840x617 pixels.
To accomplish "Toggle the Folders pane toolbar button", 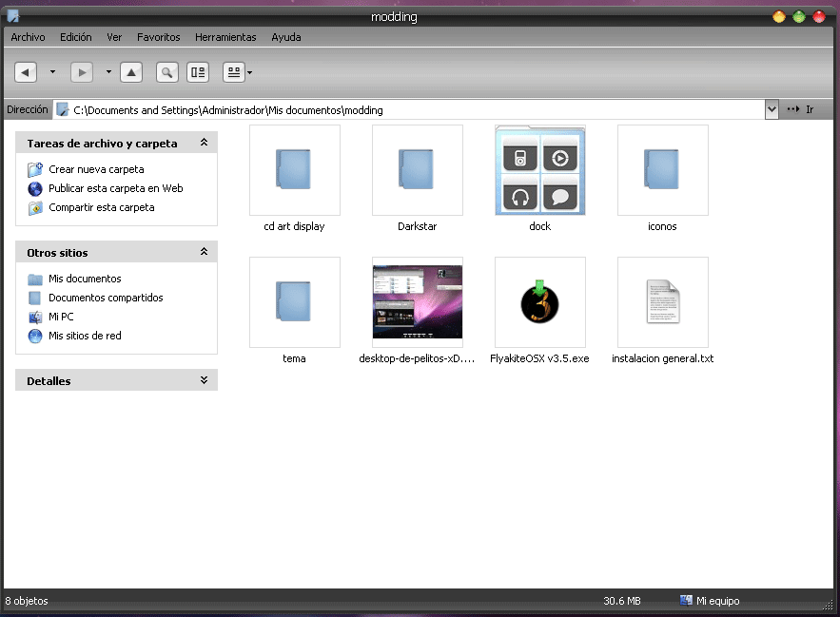I will 198,72.
